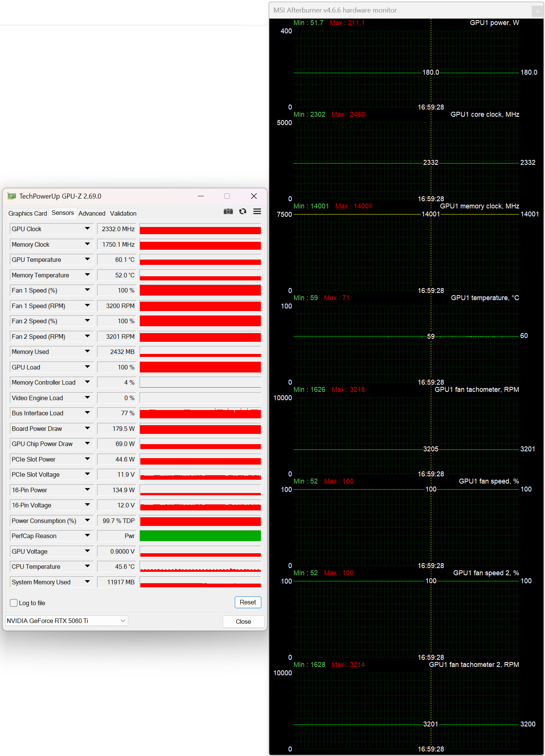Click the Board Power Draw value field
545x756 pixels.
(x=117, y=429)
